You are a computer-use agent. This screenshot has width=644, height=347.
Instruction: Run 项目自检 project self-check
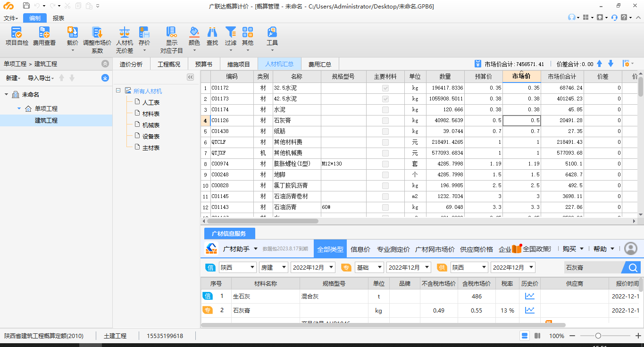pyautogui.click(x=17, y=36)
